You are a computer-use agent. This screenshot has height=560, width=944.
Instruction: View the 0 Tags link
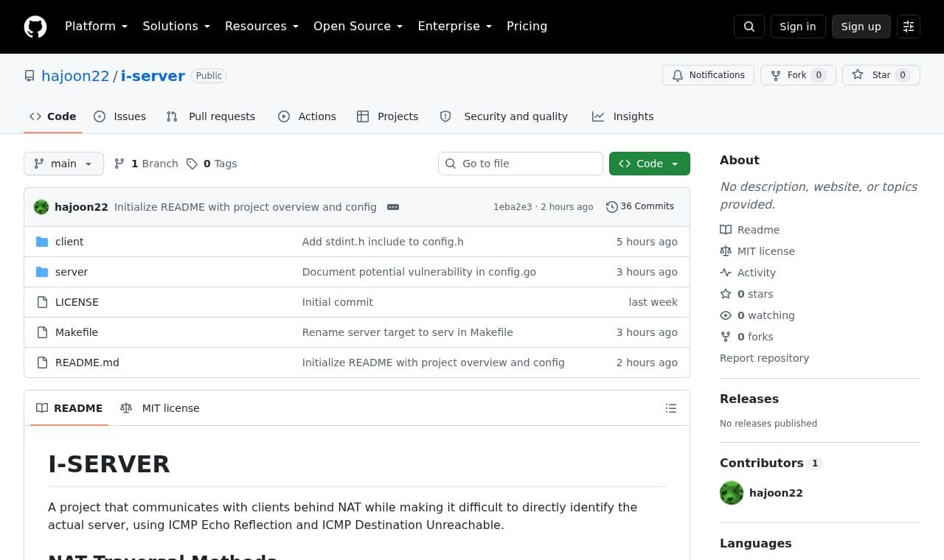(212, 164)
